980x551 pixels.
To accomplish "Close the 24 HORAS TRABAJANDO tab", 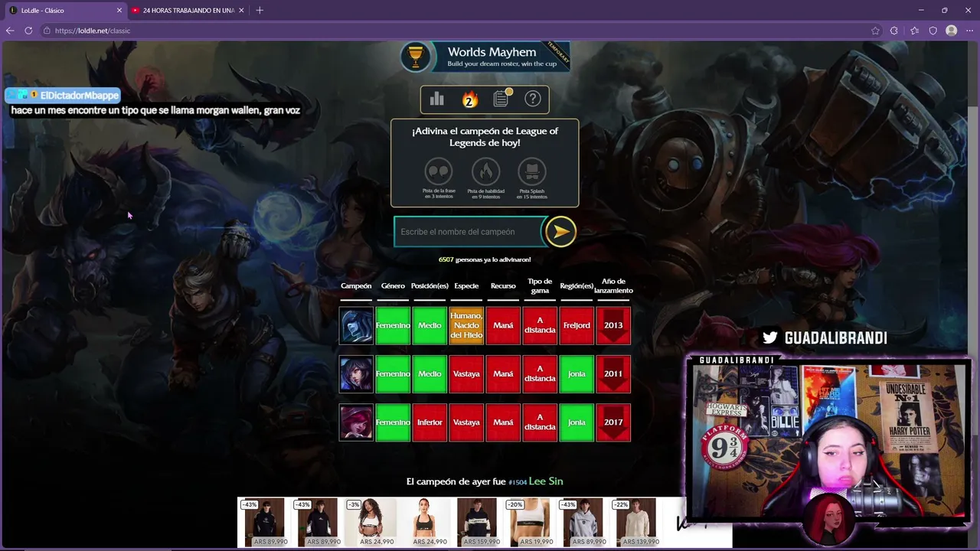I will click(243, 11).
